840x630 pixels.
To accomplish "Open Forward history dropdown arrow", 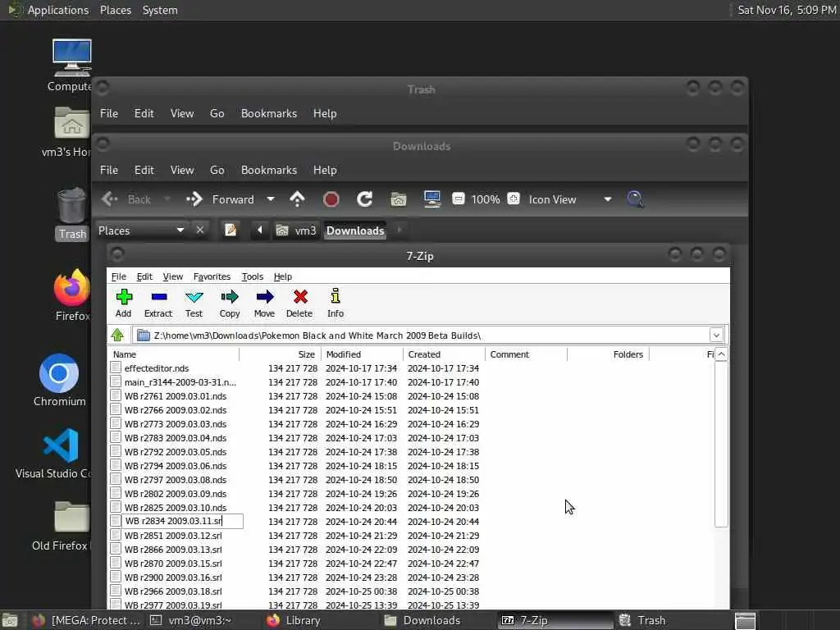I will coord(271,199).
